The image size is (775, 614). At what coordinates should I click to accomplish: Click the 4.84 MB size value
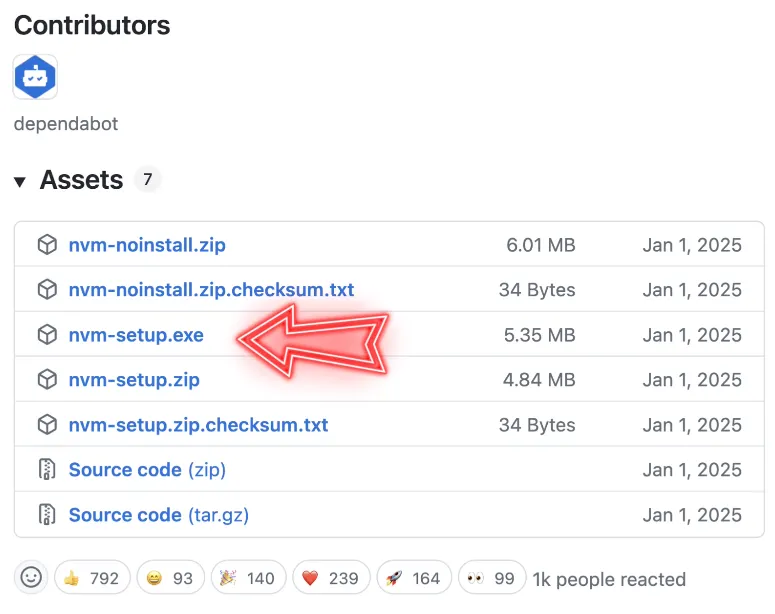click(x=539, y=380)
